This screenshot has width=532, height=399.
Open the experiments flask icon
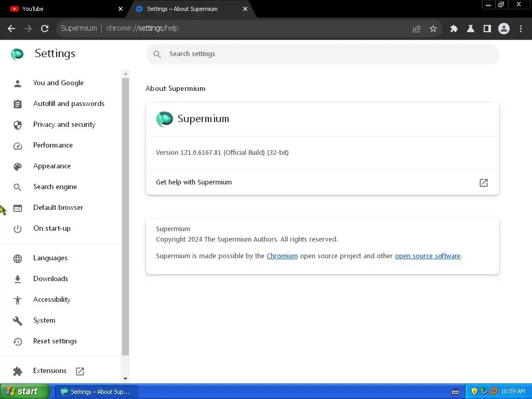(x=471, y=29)
